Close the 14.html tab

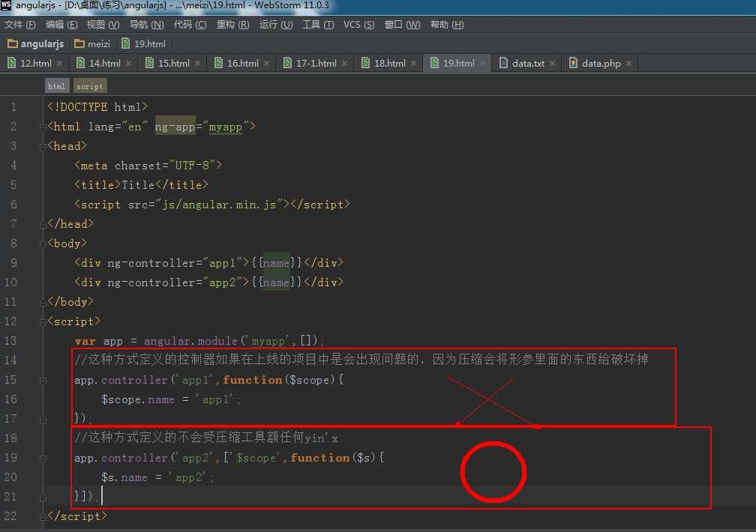(x=129, y=63)
